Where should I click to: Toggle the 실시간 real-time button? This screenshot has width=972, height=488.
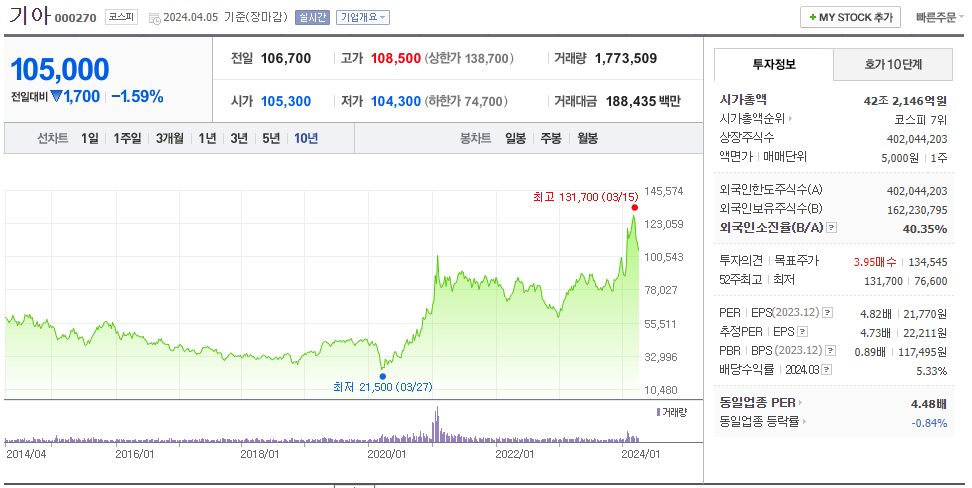click(x=312, y=17)
